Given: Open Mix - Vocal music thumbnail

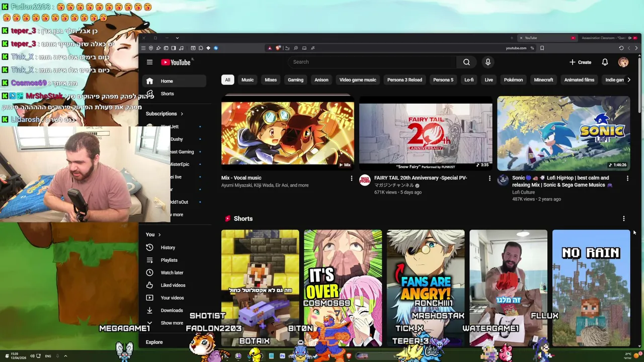Looking at the screenshot, I should pos(288,133).
